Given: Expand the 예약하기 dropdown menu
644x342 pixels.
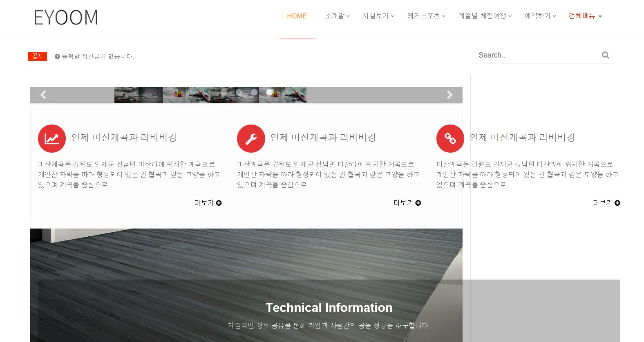Looking at the screenshot, I should coord(540,16).
